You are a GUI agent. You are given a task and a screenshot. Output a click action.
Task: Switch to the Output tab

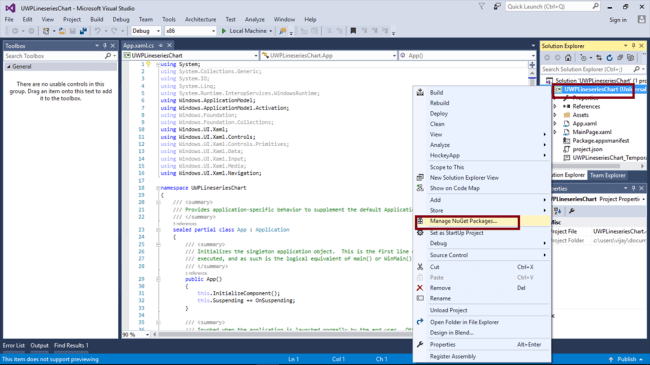[x=39, y=346]
